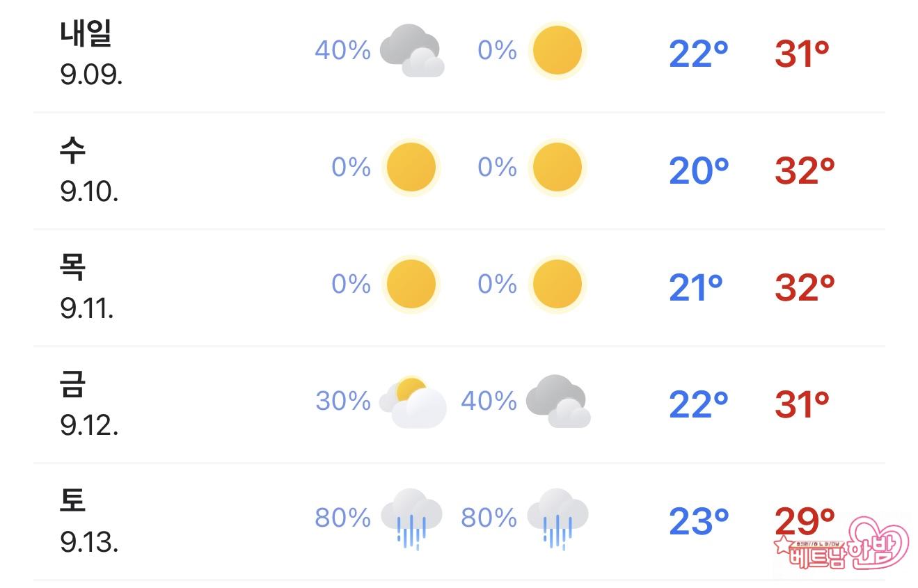This screenshot has height=588, width=918.
Task: Click Wednesday 9.10 morning sun icon
Action: pos(411,168)
